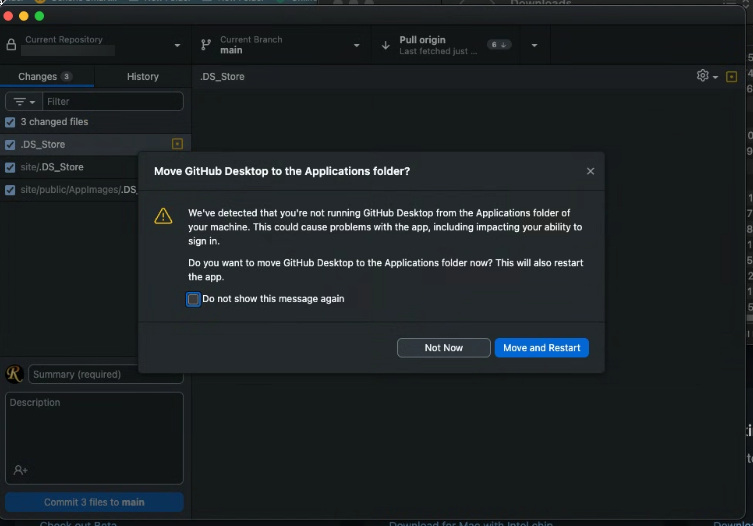Click the warning triangle icon in dialog

(163, 216)
